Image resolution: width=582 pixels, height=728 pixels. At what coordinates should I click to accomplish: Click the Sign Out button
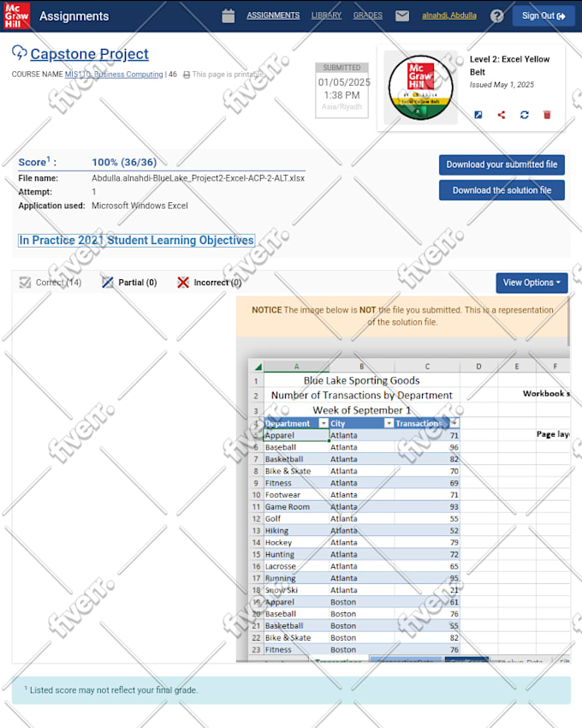tap(543, 15)
